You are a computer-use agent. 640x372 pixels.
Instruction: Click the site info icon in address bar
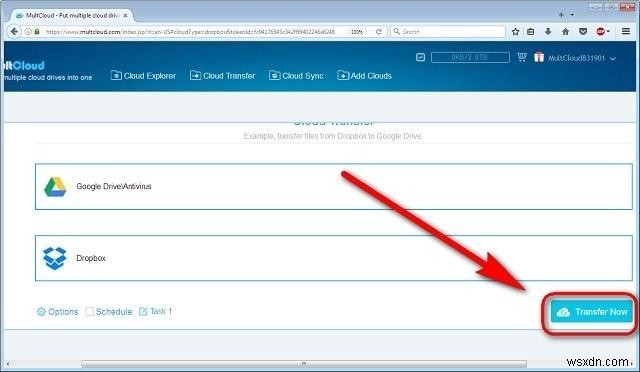click(x=28, y=31)
